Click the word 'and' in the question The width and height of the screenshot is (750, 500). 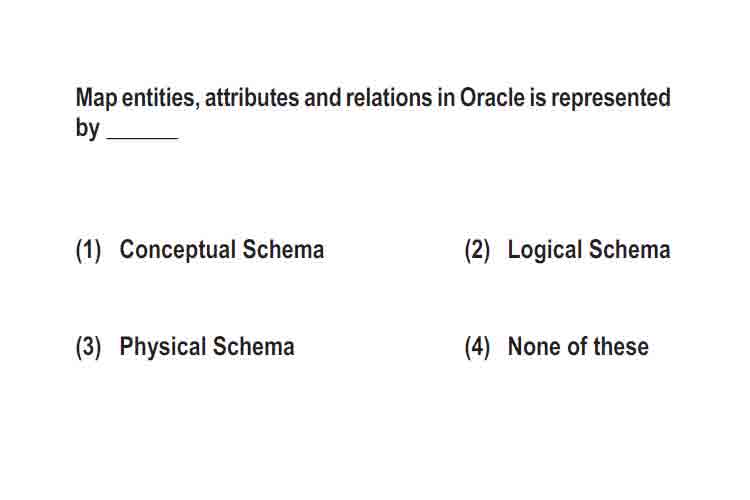pyautogui.click(x=322, y=98)
